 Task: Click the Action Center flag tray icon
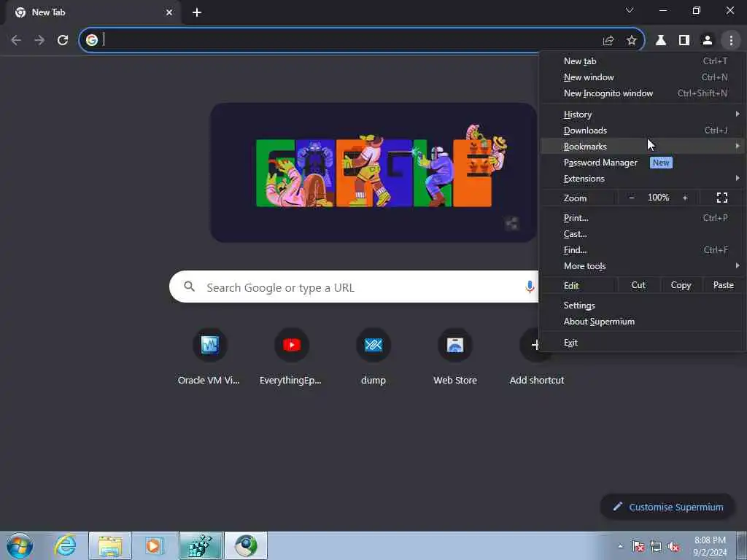tap(638, 547)
